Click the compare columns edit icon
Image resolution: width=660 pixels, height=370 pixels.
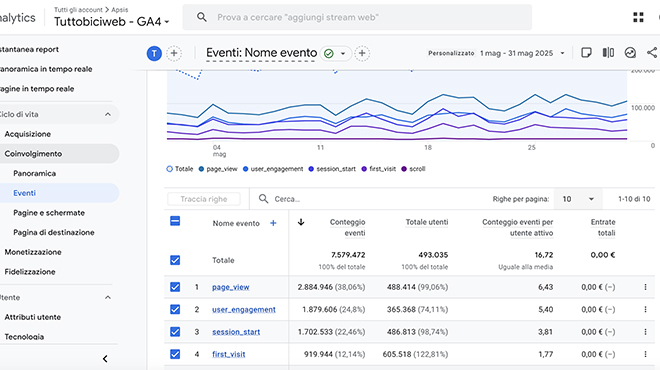(608, 53)
